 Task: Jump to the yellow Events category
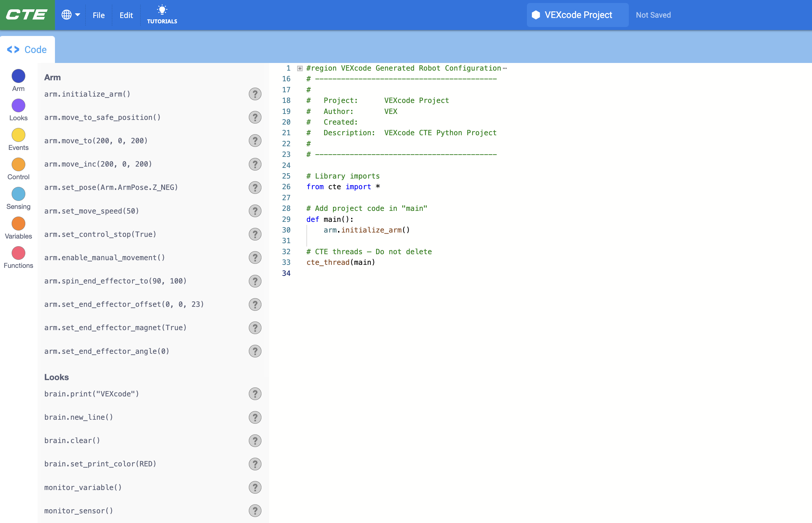click(x=18, y=135)
